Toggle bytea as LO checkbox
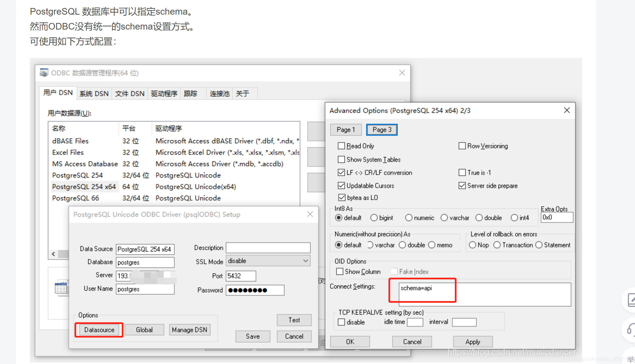This screenshot has width=635, height=364. tap(342, 198)
